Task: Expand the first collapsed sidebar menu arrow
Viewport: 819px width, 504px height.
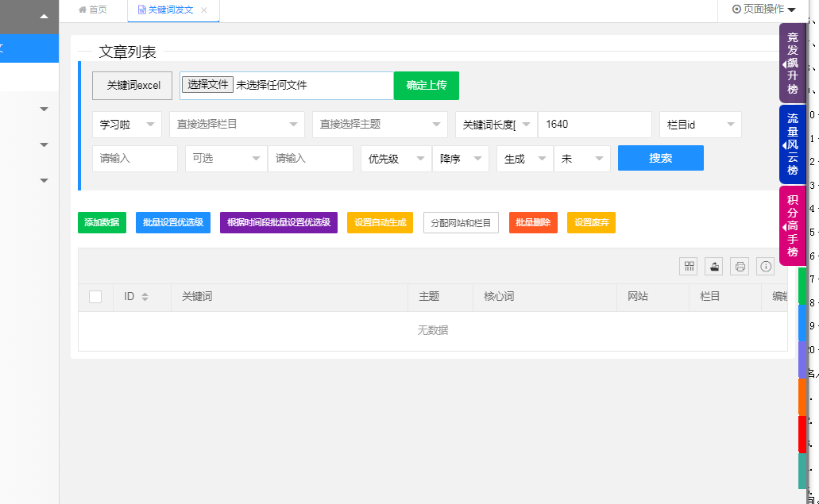Action: pos(44,109)
